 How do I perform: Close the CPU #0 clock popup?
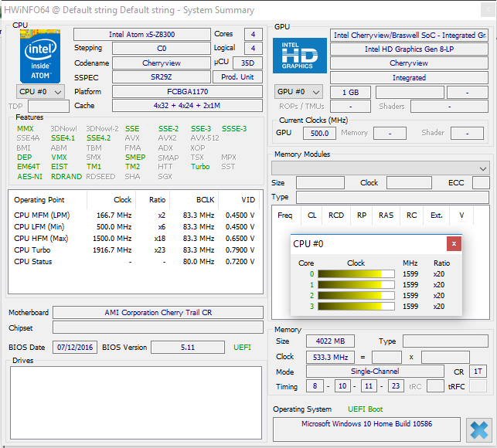[454, 243]
